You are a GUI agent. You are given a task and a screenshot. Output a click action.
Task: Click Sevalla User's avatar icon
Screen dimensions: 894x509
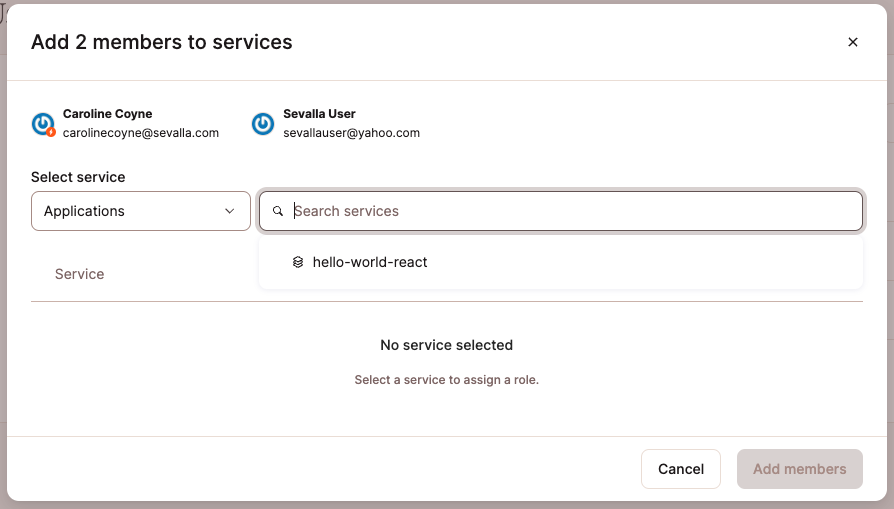(x=263, y=124)
